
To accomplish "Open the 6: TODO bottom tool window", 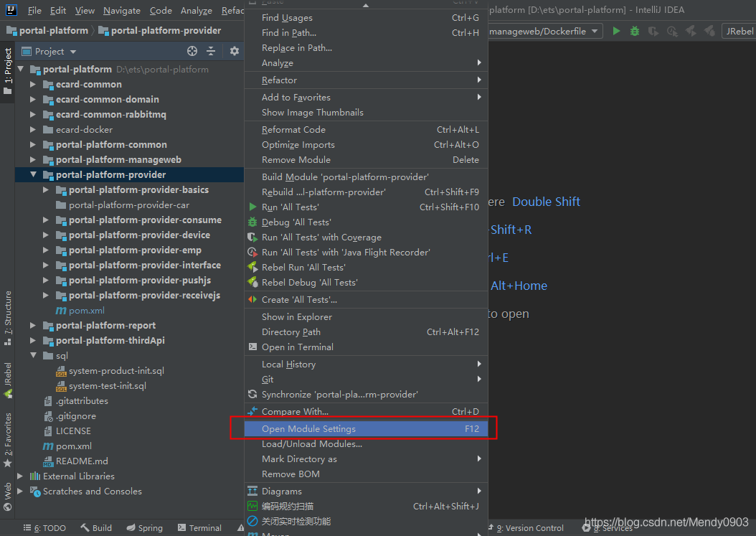I will click(x=45, y=528).
